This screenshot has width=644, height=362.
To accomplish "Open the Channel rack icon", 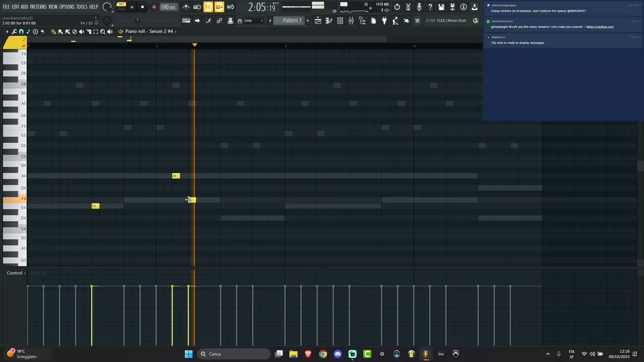I will click(x=340, y=21).
